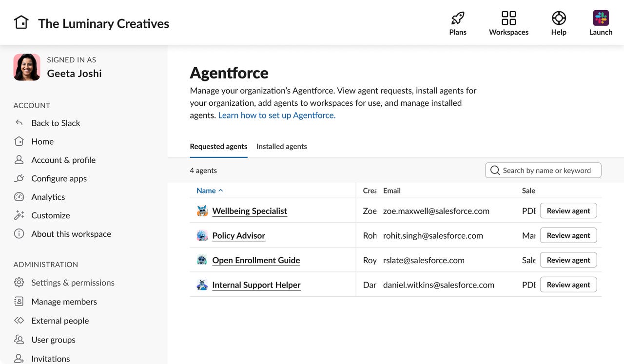Open the Launch app icon
The width and height of the screenshot is (624, 364).
point(601,17)
